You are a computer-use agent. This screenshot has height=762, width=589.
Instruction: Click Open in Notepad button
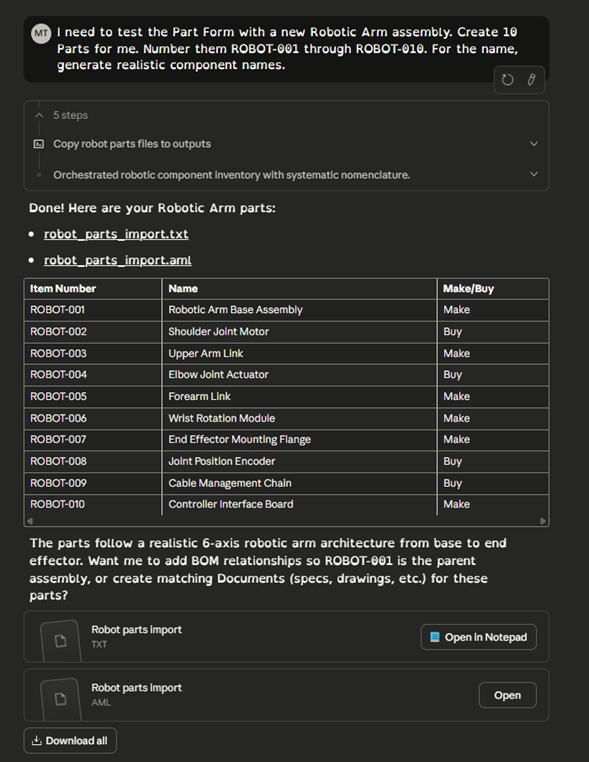(x=479, y=637)
